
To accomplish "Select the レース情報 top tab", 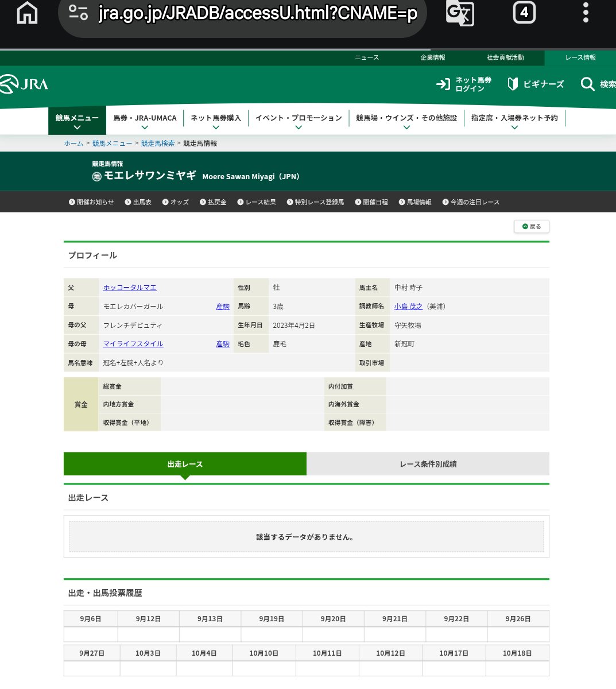I will [580, 57].
